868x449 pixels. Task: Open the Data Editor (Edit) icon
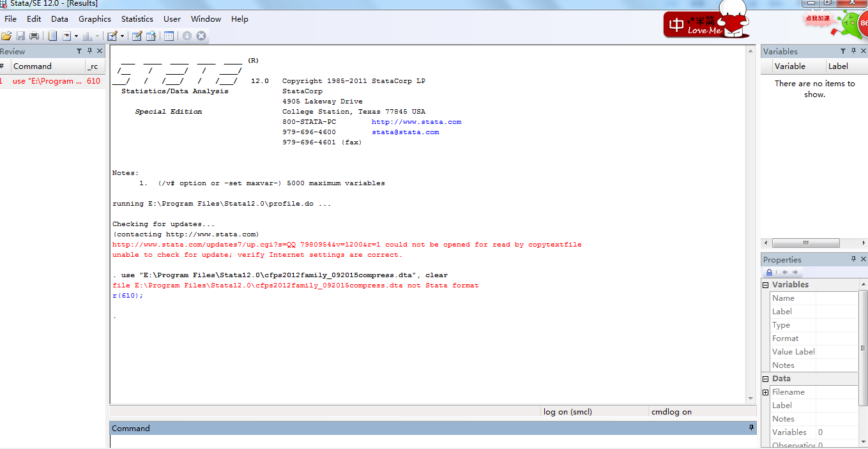(137, 36)
